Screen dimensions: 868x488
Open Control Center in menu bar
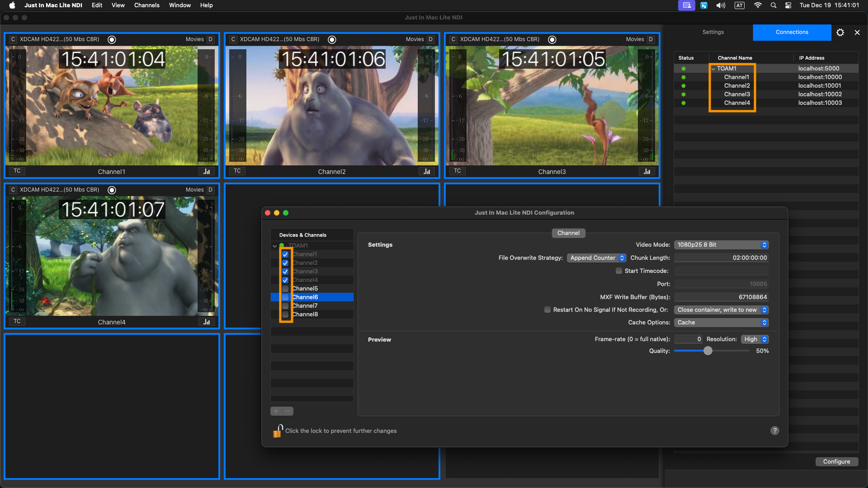788,5
